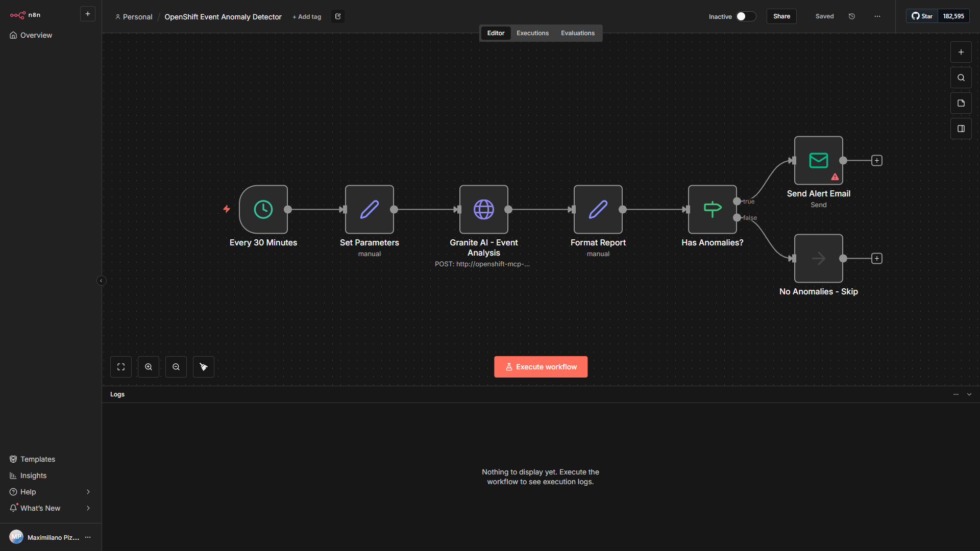Open the workflow history clock icon
Viewport: 980px width, 551px height.
pos(852,16)
